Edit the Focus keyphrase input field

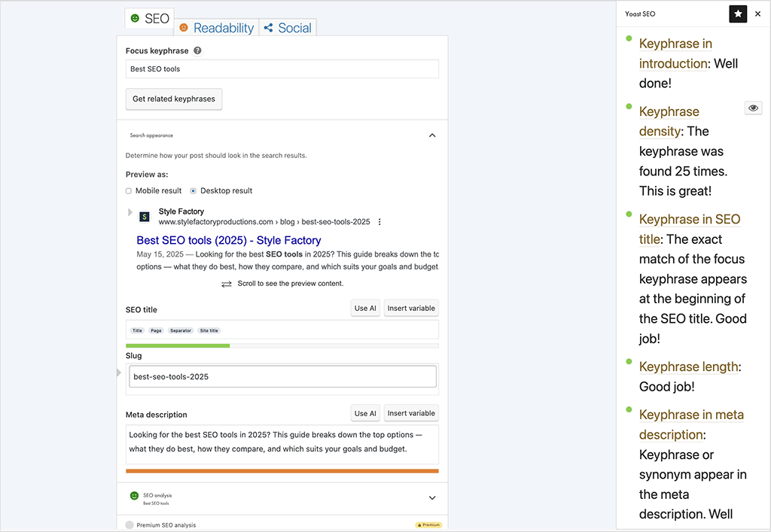[x=282, y=69]
